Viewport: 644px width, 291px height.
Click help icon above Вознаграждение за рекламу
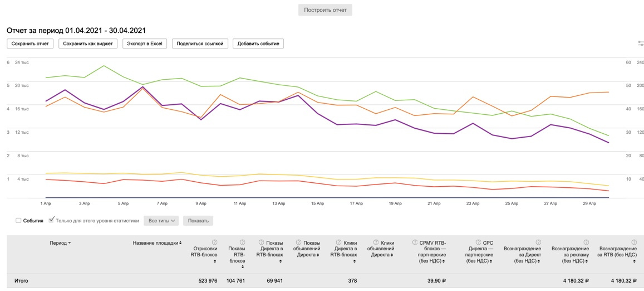coord(586,242)
